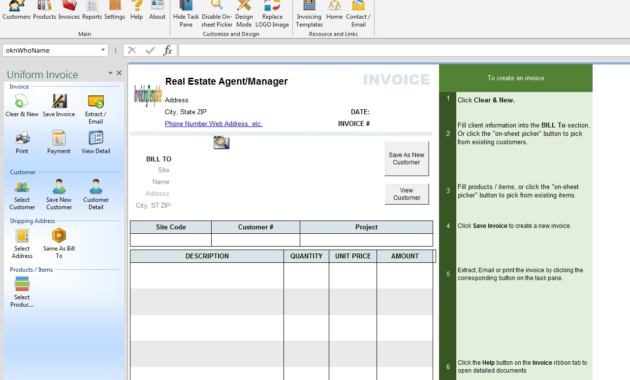Click Same As Bill To icon
The width and height of the screenshot is (630, 380).
tap(59, 243)
